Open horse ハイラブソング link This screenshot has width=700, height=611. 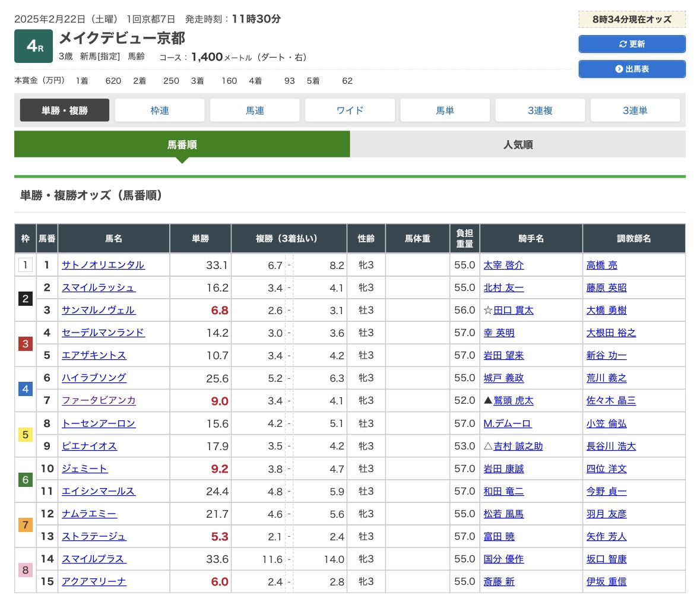click(94, 378)
